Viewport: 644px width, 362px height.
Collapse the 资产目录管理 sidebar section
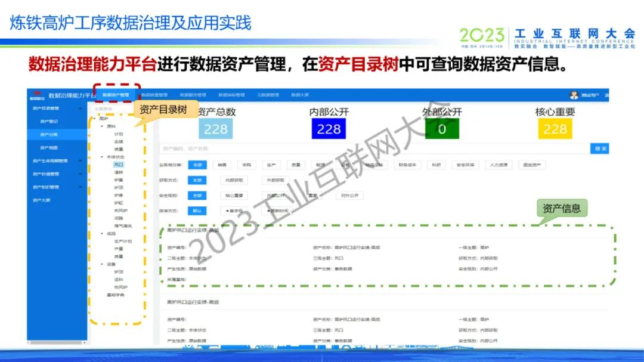pos(80,109)
